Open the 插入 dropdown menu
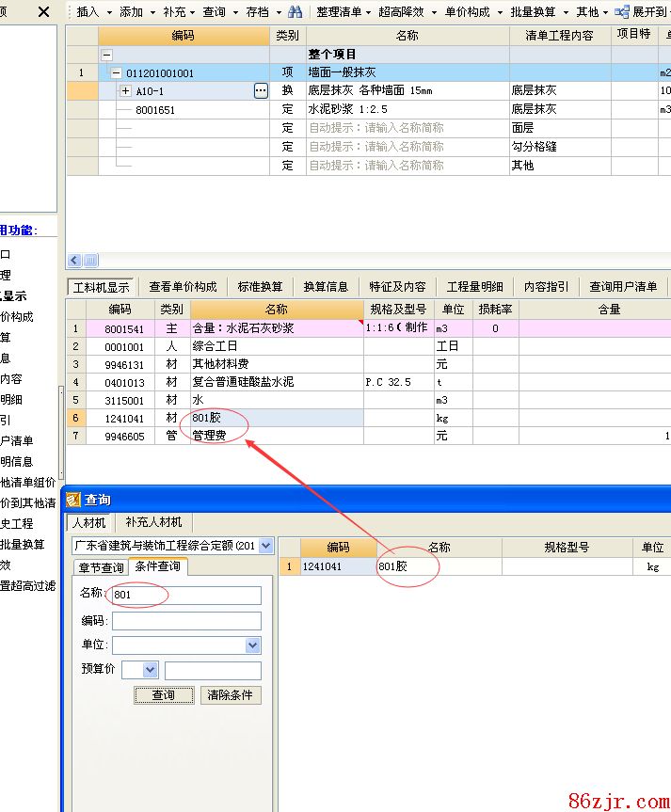671x812 pixels. tap(93, 12)
